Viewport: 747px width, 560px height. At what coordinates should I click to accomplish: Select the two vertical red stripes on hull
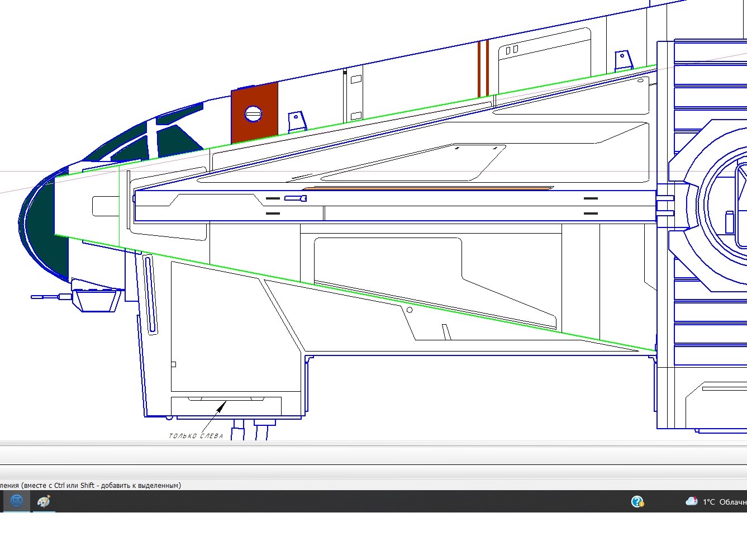[x=483, y=68]
